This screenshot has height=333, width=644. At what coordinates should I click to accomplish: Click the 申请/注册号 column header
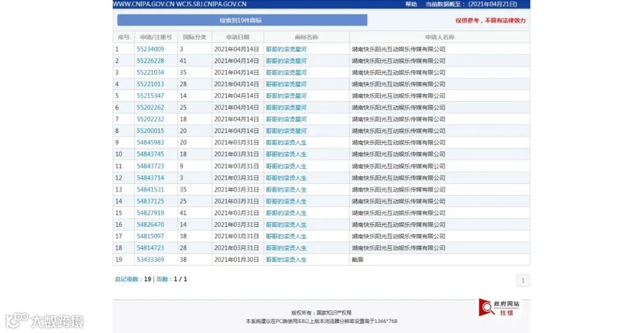pos(156,37)
